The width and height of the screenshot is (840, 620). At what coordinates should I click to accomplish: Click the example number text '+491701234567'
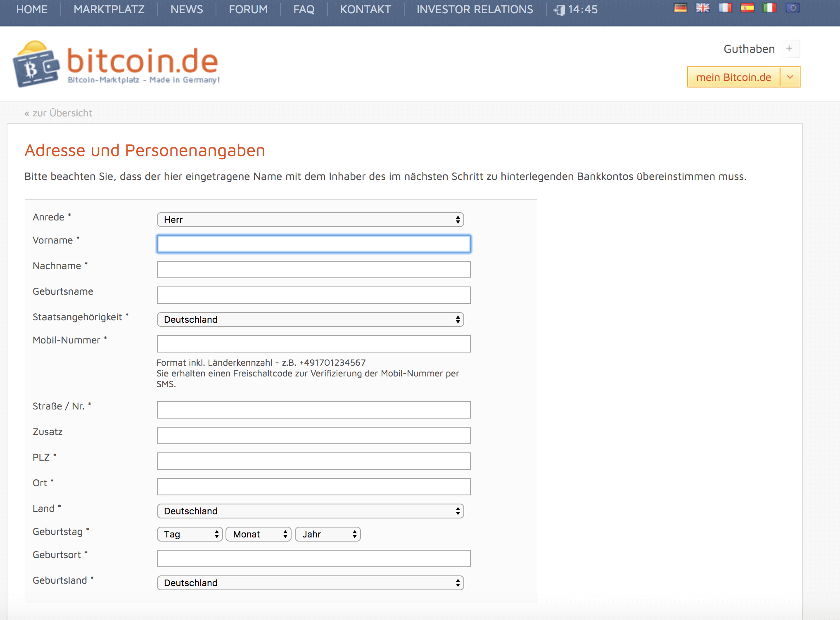332,363
